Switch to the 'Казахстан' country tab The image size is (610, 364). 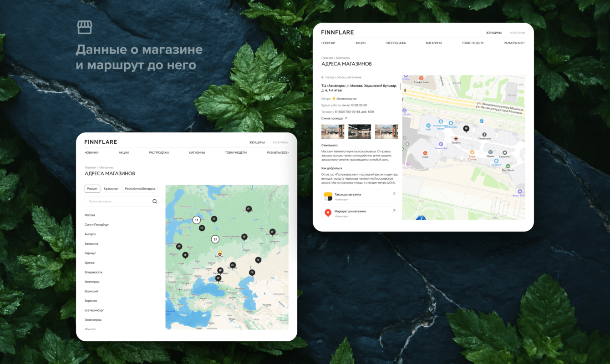111,188
